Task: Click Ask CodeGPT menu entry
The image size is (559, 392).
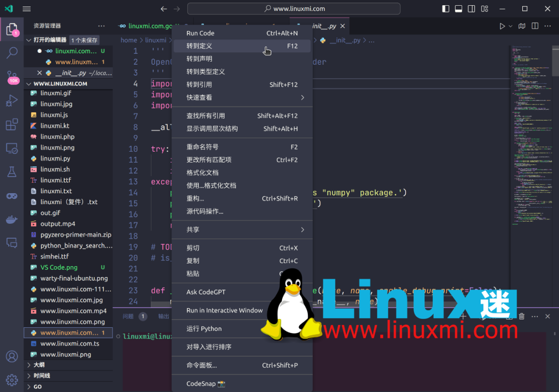Action: 242,292
